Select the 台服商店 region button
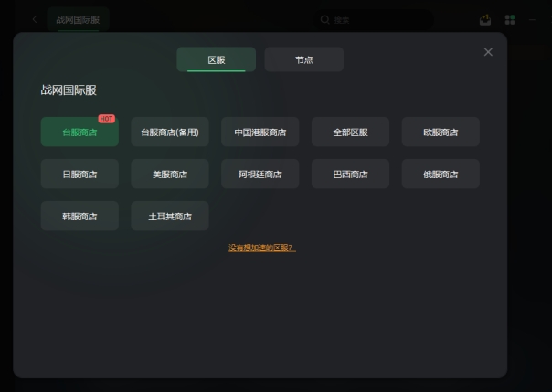 point(80,132)
